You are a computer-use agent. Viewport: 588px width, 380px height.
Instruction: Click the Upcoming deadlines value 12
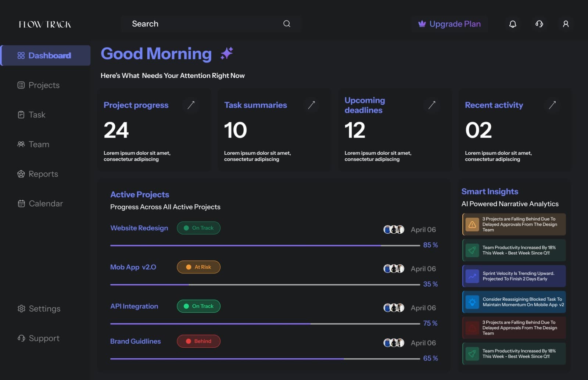click(355, 130)
